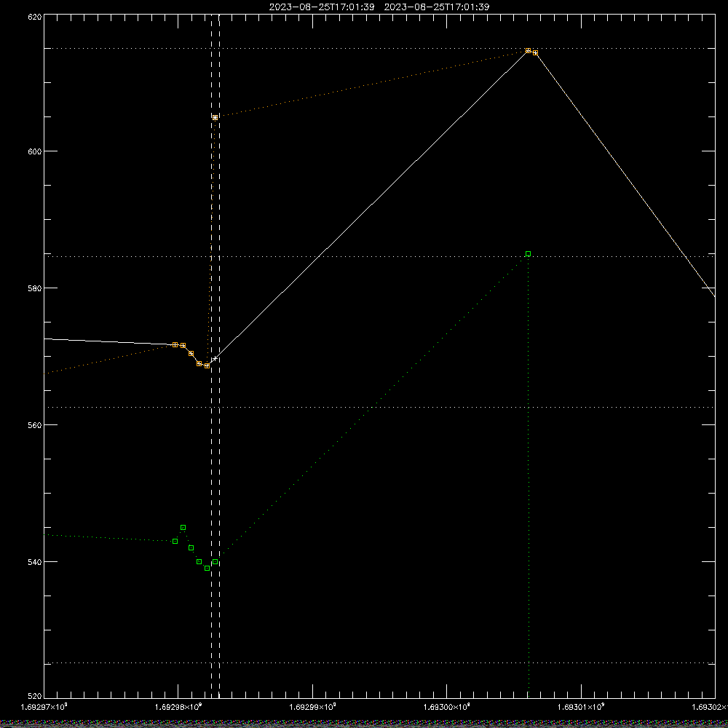This screenshot has height=728, width=728.
Task: Click the 1.69301×10⁹ x-axis label
Action: point(581,707)
